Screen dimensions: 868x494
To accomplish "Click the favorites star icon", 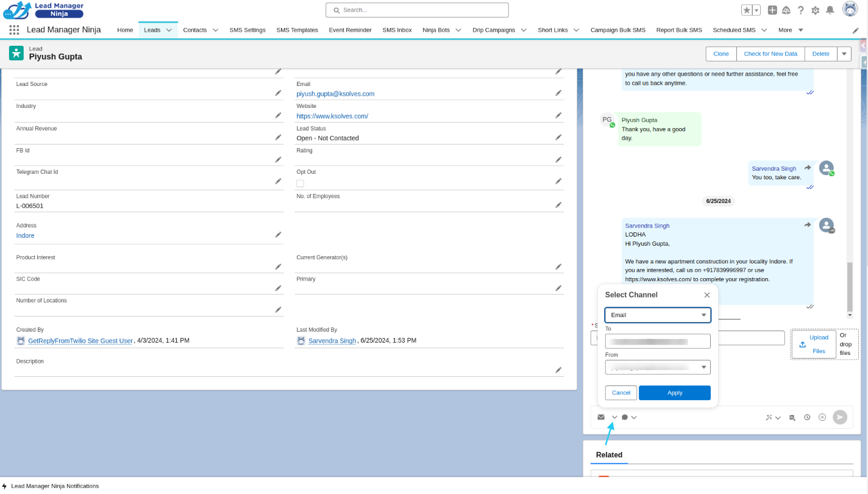I will (x=747, y=10).
